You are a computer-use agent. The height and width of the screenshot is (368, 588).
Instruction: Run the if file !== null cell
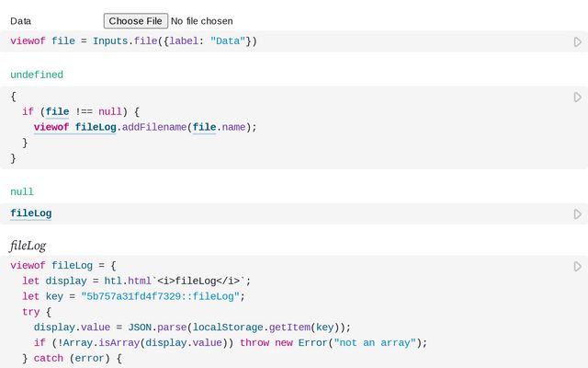(577, 97)
